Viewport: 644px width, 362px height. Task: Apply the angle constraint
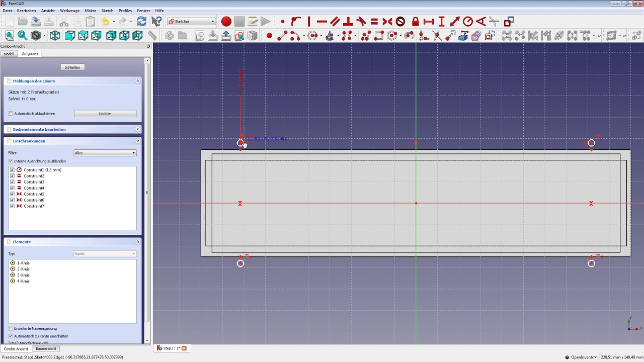pyautogui.click(x=481, y=22)
